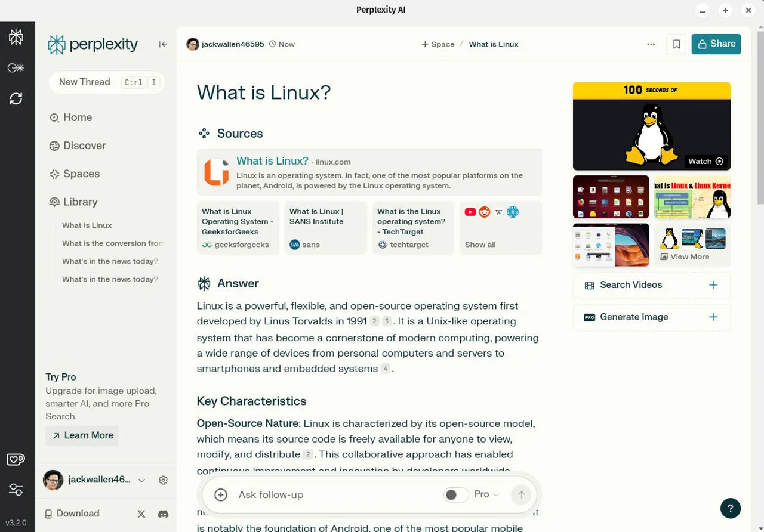Click the What is Linux breadcrumb title
The image size is (764, 532).
[494, 44]
